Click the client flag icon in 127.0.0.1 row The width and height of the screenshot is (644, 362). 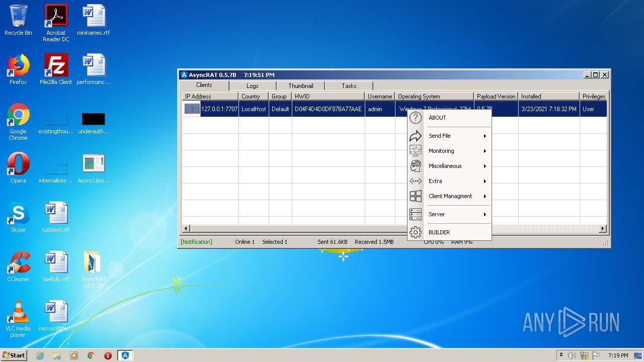(192, 109)
